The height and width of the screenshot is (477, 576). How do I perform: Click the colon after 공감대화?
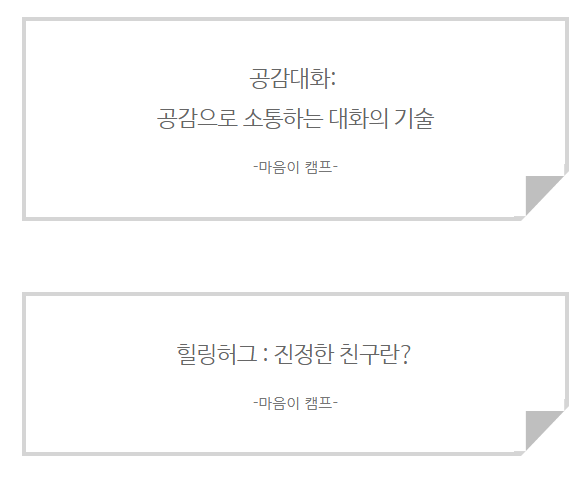tap(333, 81)
